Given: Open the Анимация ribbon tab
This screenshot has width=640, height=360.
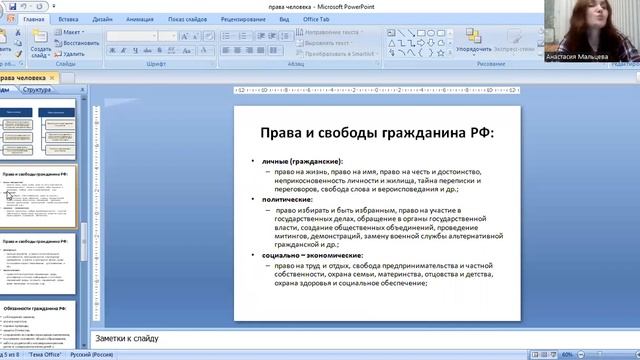Looking at the screenshot, I should point(140,19).
